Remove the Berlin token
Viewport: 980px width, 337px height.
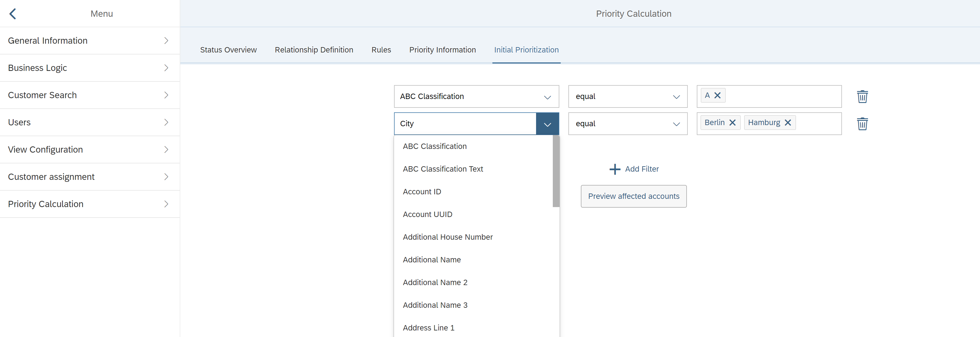pos(732,123)
